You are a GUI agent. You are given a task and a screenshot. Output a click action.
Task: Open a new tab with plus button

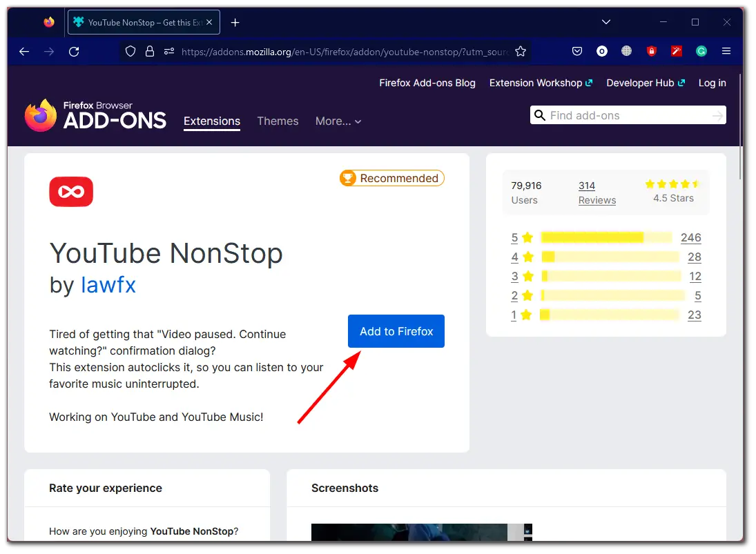click(235, 23)
